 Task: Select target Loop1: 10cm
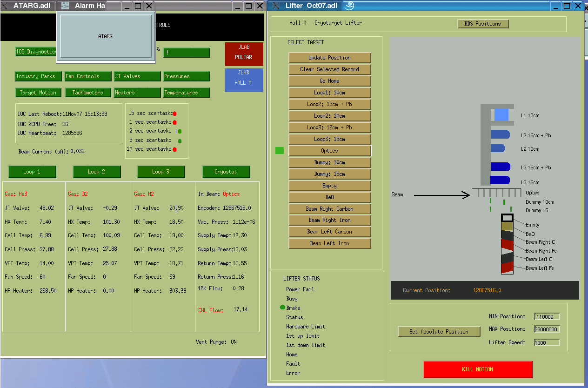[x=330, y=93]
